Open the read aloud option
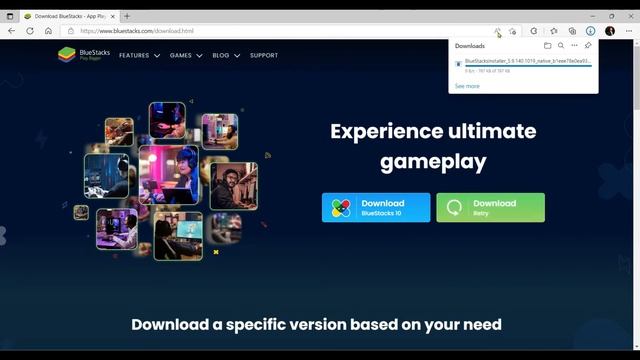The height and width of the screenshot is (360, 640). click(x=497, y=31)
